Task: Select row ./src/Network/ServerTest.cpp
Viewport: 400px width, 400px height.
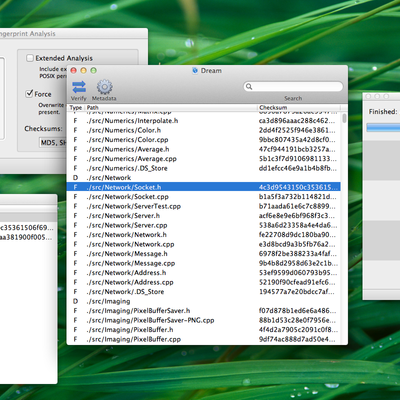Action: tap(203, 206)
